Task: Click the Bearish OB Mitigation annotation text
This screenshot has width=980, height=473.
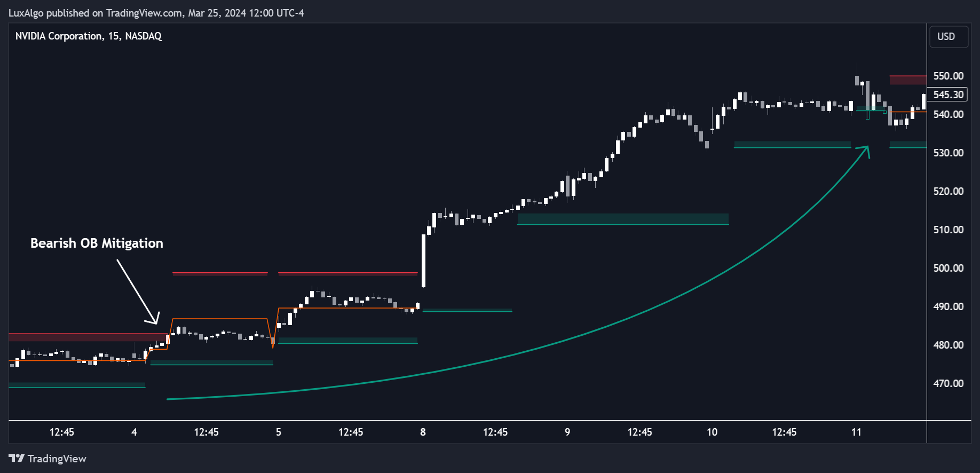Action: [97, 243]
